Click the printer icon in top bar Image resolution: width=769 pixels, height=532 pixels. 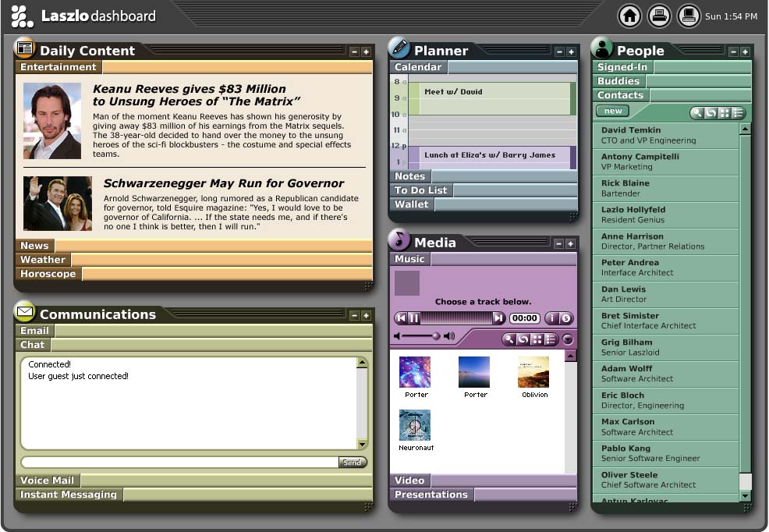(659, 16)
